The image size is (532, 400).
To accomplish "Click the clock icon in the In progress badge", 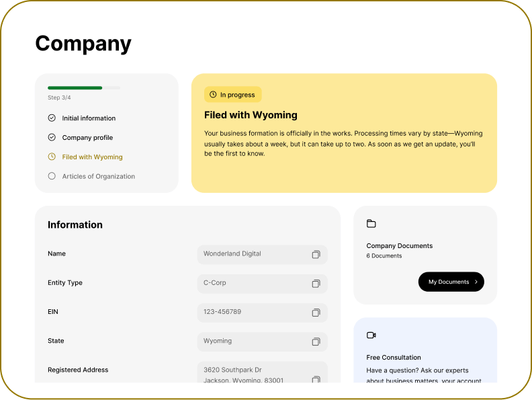I will (x=213, y=95).
